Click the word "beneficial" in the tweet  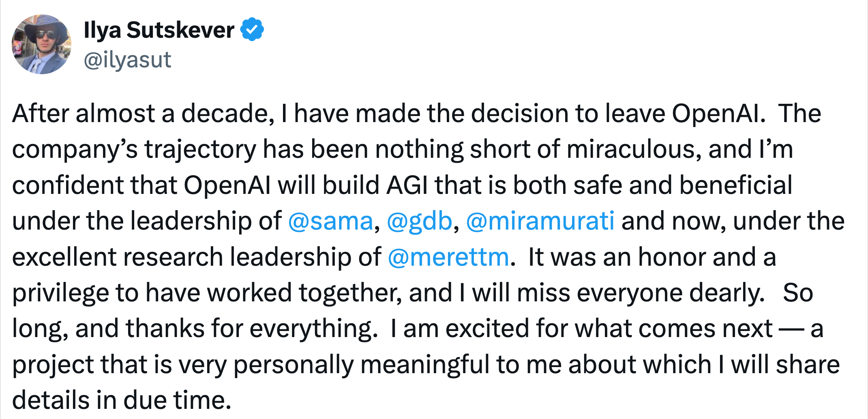[735, 185]
